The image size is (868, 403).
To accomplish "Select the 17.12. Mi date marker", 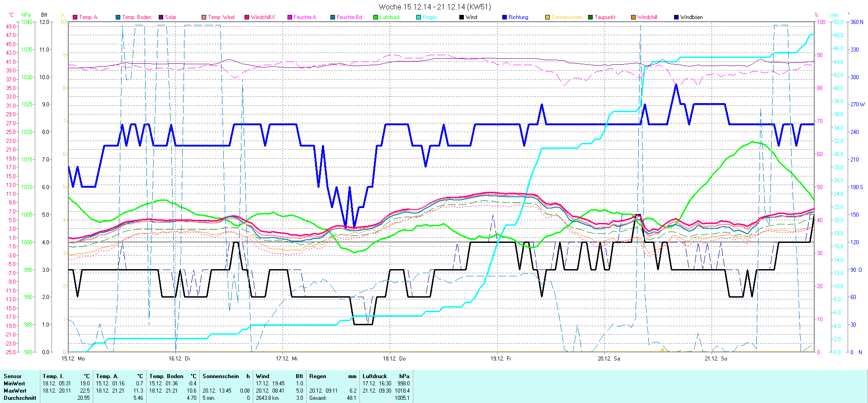I will (287, 358).
